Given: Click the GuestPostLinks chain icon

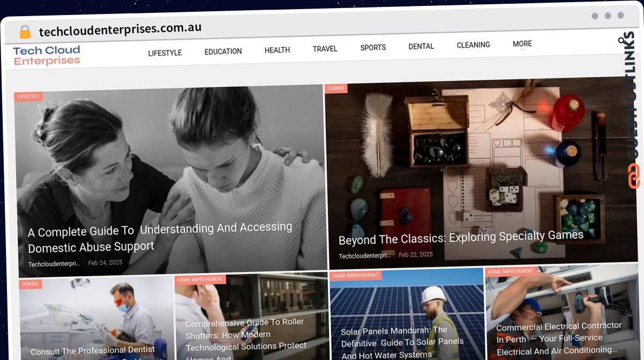Looking at the screenshot, I should coord(634,176).
